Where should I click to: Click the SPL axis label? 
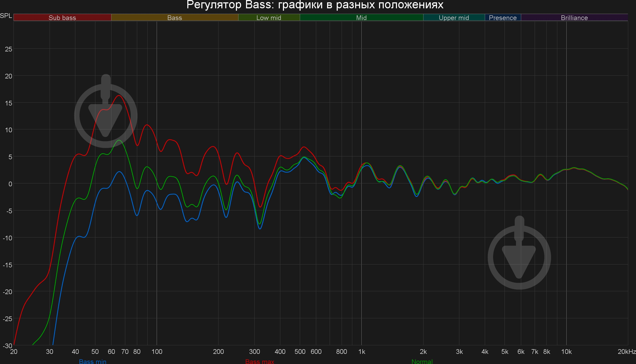[6, 16]
